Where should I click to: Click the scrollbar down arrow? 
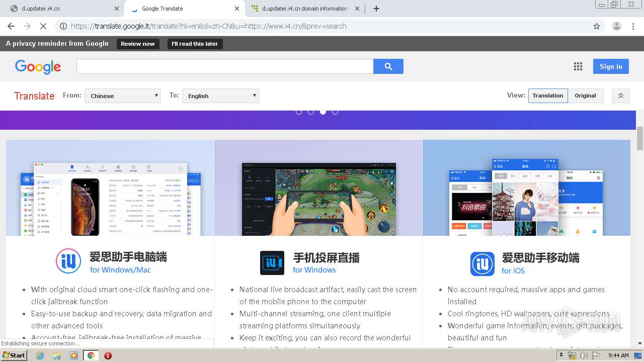(640, 343)
